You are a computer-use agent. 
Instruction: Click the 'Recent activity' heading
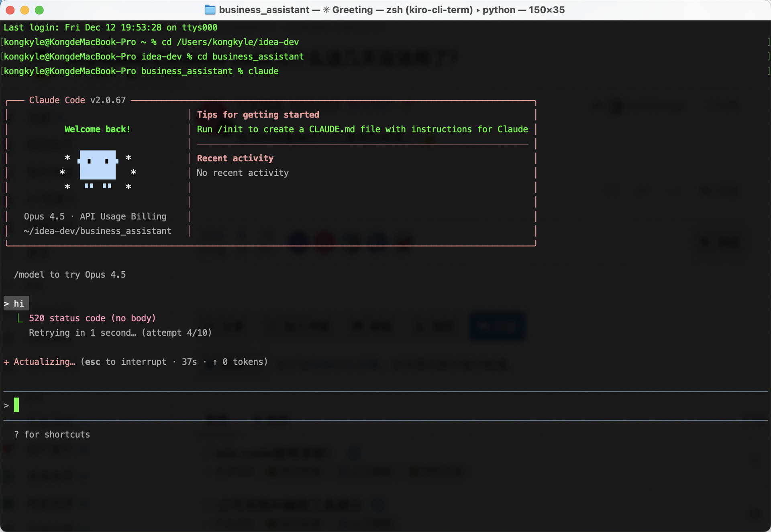click(235, 158)
